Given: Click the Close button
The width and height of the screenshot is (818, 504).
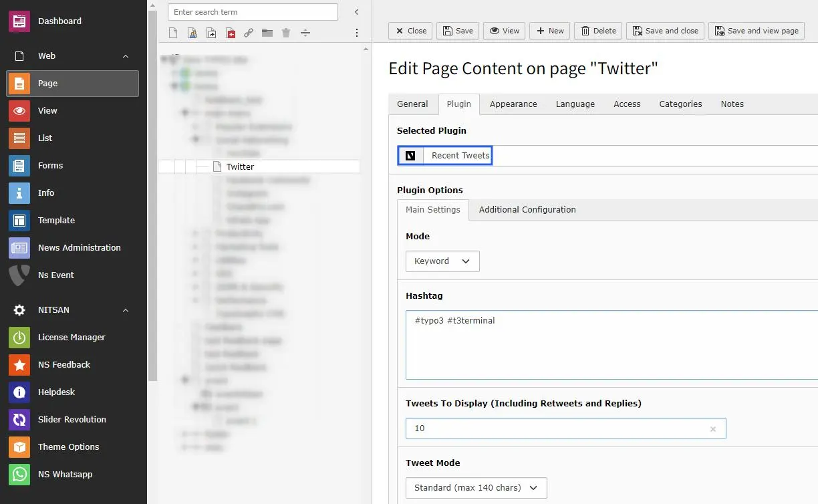Looking at the screenshot, I should pyautogui.click(x=410, y=31).
